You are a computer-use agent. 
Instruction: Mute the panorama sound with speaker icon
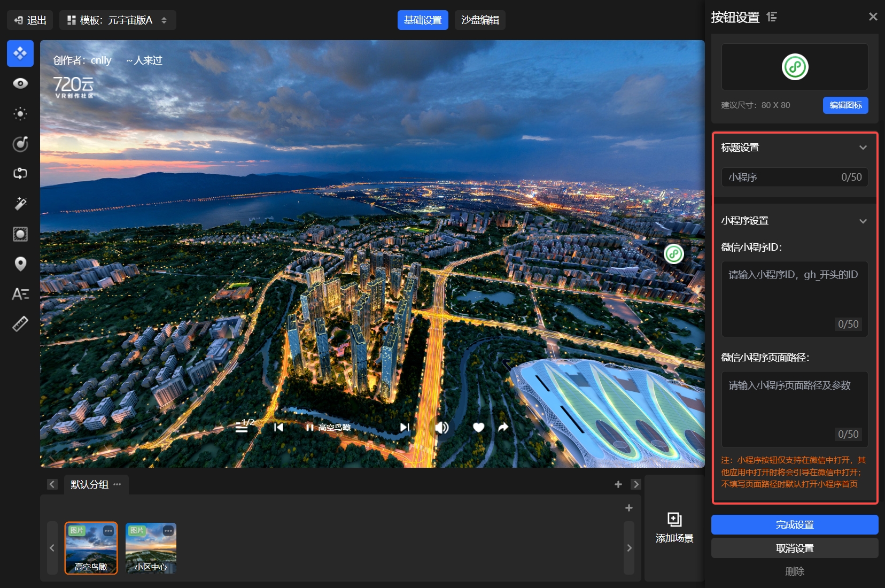[x=441, y=427]
